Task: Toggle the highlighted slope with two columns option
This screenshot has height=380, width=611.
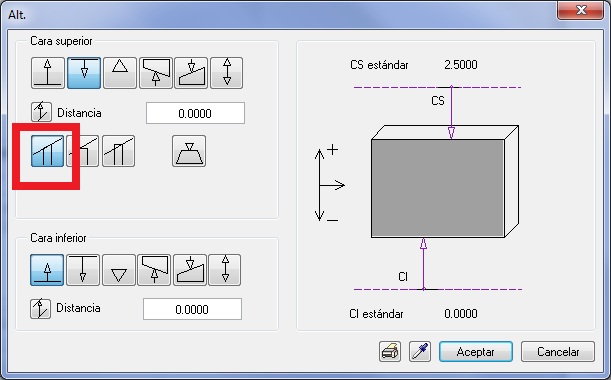Action: 47,151
